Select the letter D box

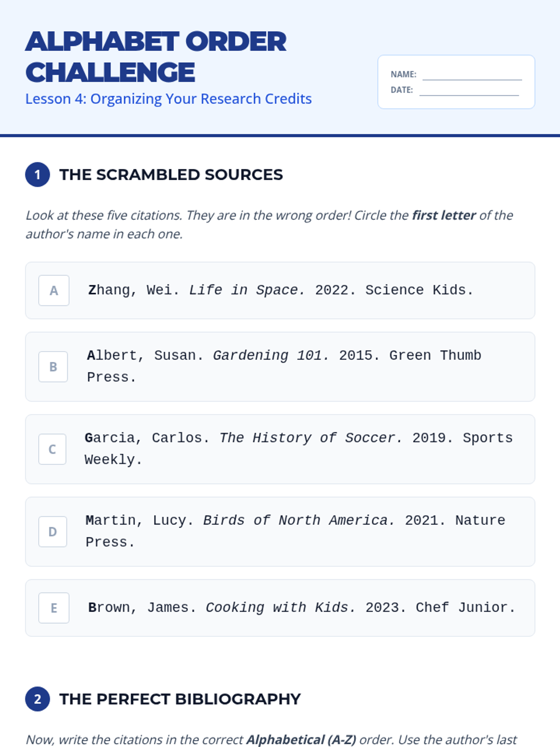coord(53,532)
